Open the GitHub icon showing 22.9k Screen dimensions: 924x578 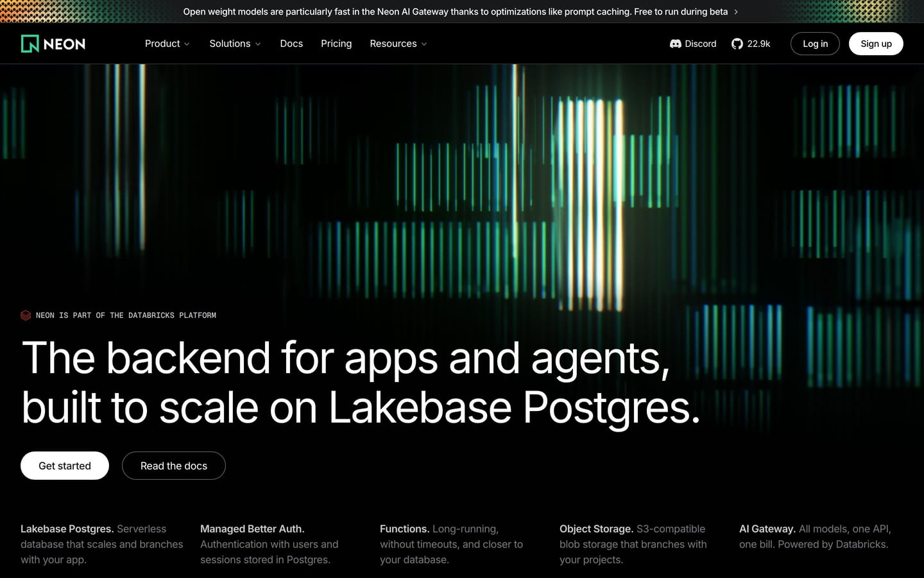[737, 44]
